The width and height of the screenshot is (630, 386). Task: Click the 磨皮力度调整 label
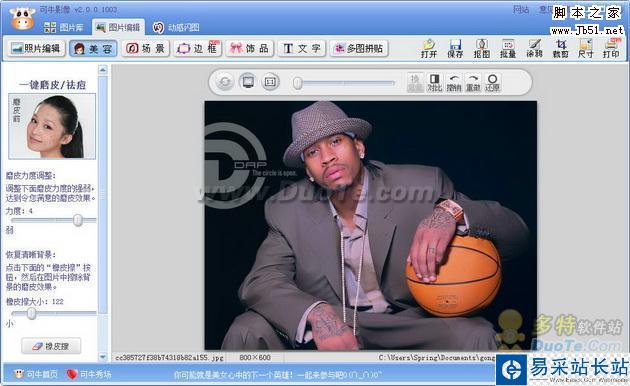tap(31, 176)
